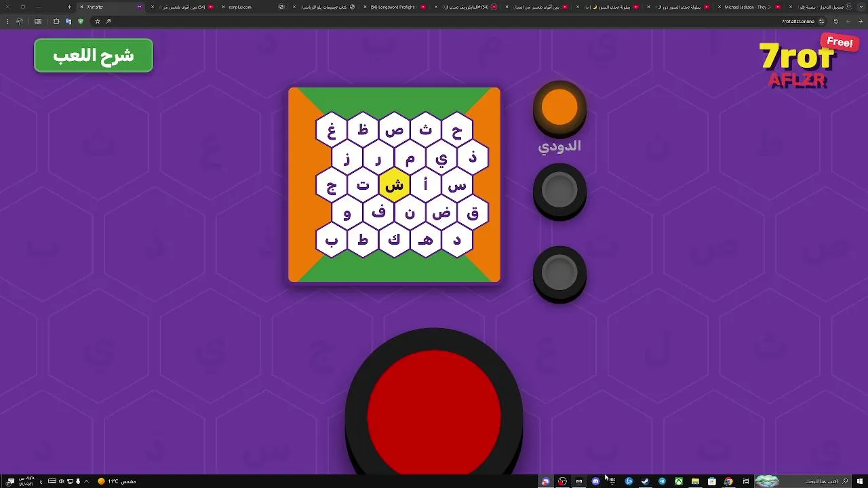The width and height of the screenshot is (868, 488).
Task: Switch to the Longsword Proflight tab
Action: point(395,7)
